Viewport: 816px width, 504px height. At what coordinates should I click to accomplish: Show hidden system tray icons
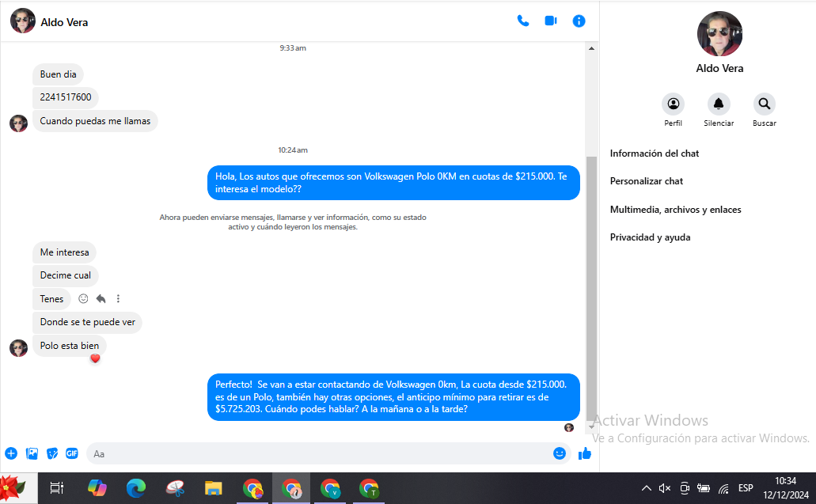coord(646,488)
